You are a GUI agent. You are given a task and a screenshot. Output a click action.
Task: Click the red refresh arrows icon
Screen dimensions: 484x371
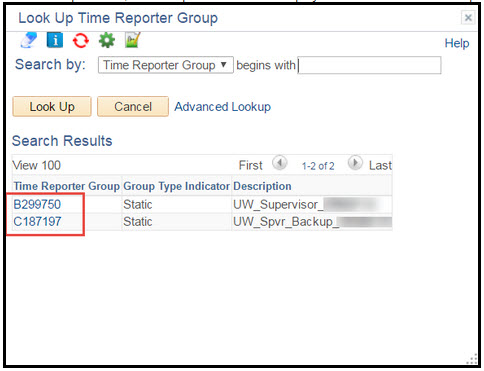tap(81, 41)
